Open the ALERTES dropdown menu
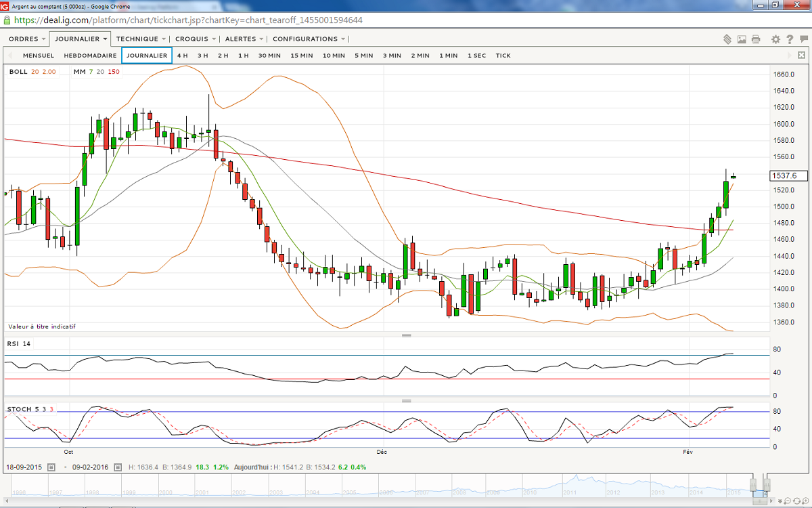 point(245,39)
